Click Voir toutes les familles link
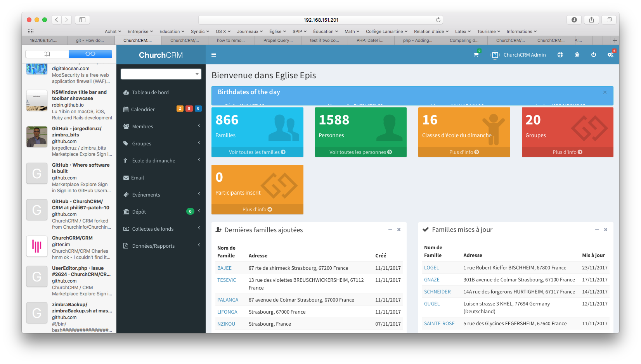This screenshot has width=641, height=364. point(257,152)
